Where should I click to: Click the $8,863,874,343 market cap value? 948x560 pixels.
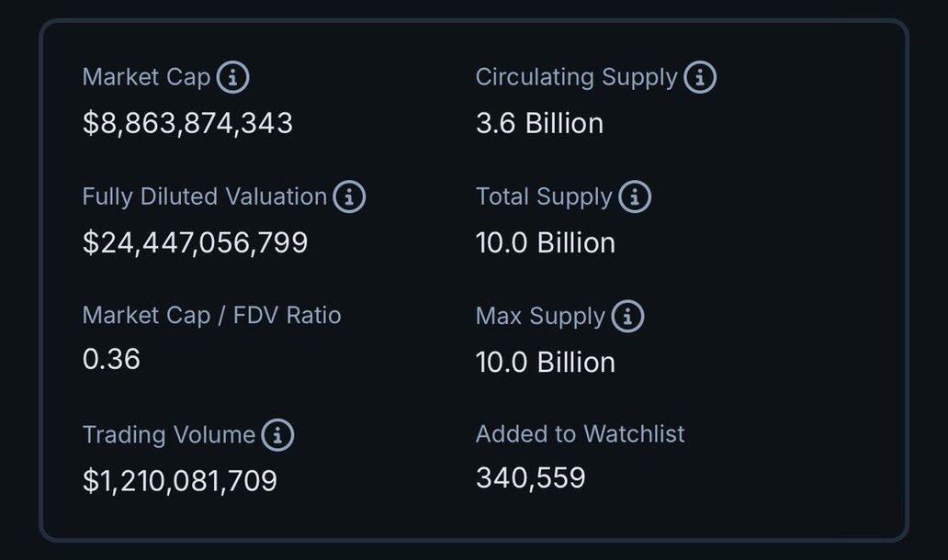(x=187, y=123)
